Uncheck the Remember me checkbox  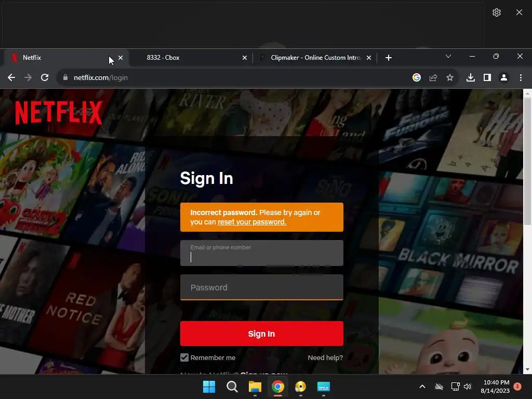[x=184, y=357]
